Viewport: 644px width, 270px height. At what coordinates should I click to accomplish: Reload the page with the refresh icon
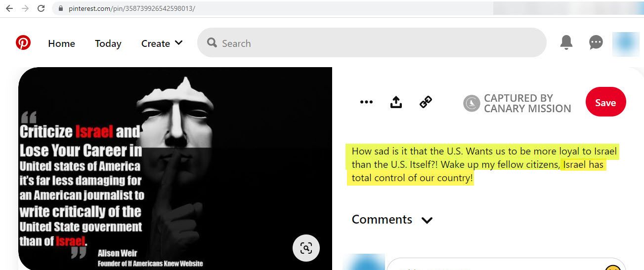pos(41,8)
